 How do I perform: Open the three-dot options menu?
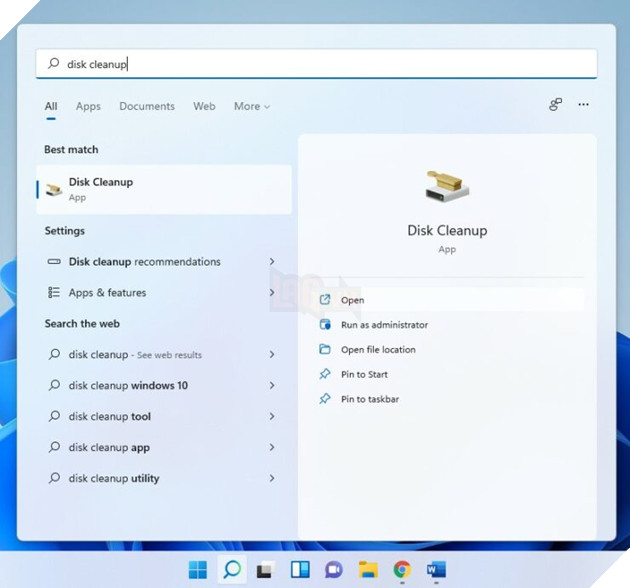[583, 104]
